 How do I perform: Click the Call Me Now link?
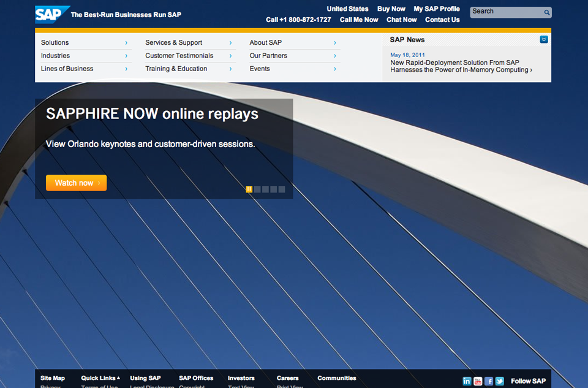click(359, 20)
